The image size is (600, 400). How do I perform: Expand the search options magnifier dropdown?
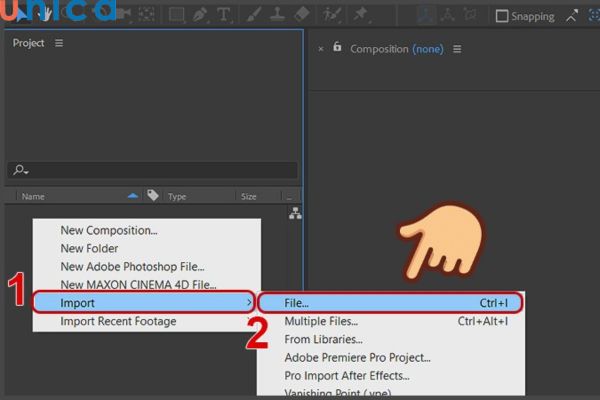pos(19,171)
